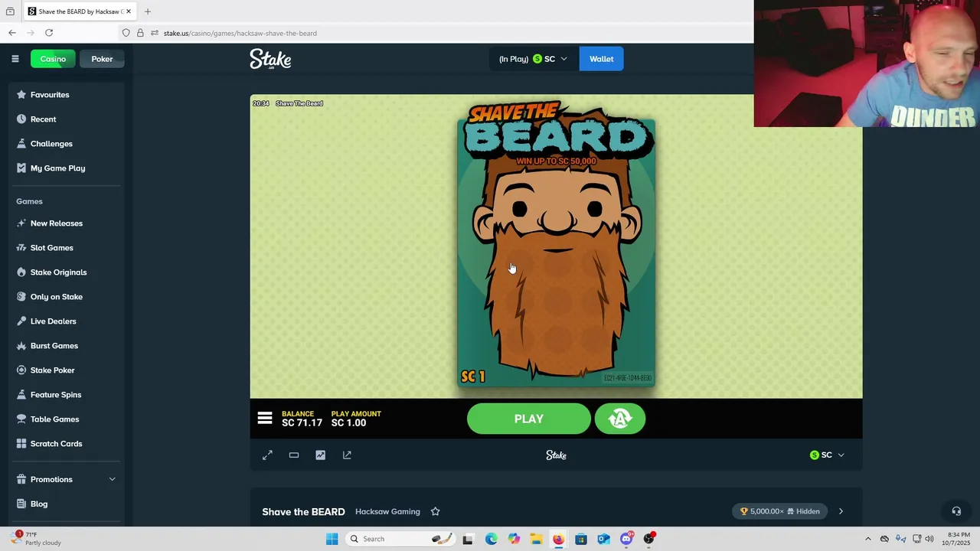This screenshot has height=551, width=980.
Task: Click the BALANCE SC 71.17 value
Action: (x=302, y=422)
